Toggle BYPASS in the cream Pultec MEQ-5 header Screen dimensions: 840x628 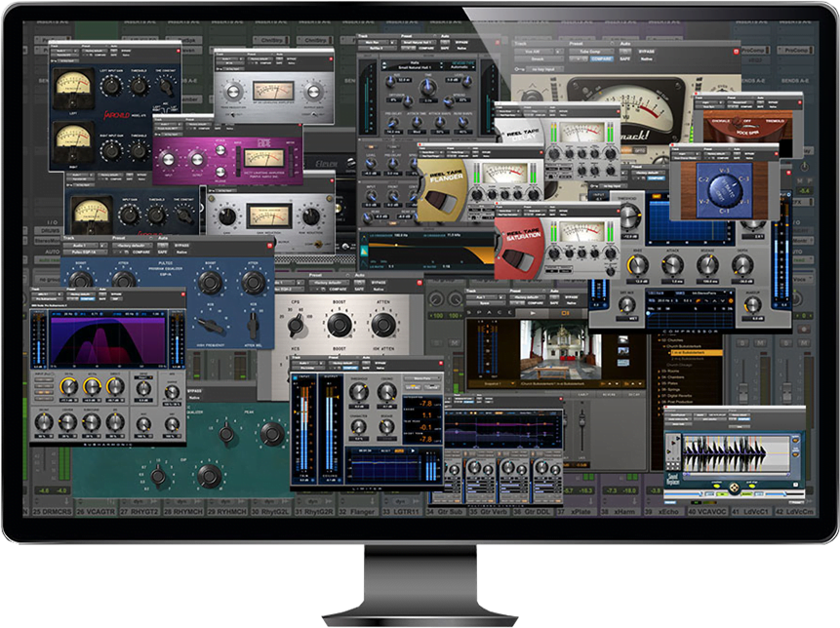coord(379,283)
